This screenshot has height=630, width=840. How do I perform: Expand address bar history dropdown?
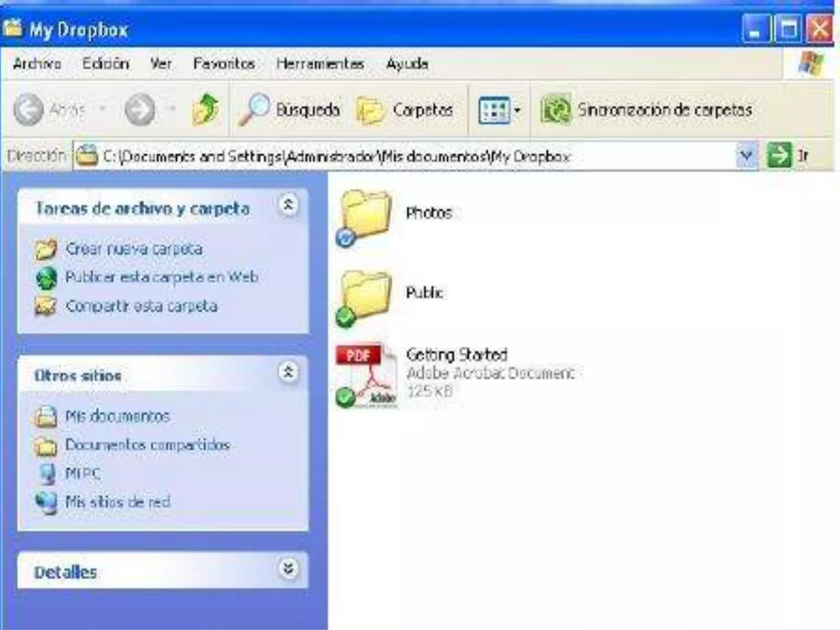click(746, 156)
